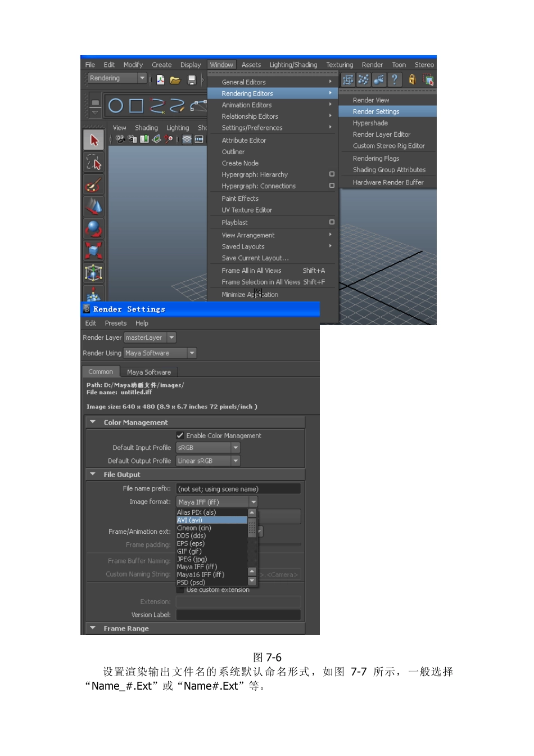Click the viewport Camera Attributes icon
The height and width of the screenshot is (756, 534).
pyautogui.click(x=132, y=139)
